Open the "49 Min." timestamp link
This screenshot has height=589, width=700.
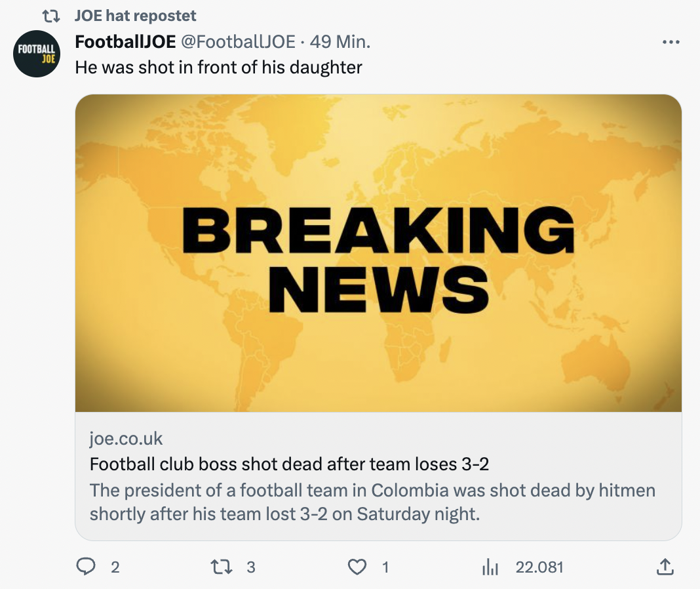point(340,42)
